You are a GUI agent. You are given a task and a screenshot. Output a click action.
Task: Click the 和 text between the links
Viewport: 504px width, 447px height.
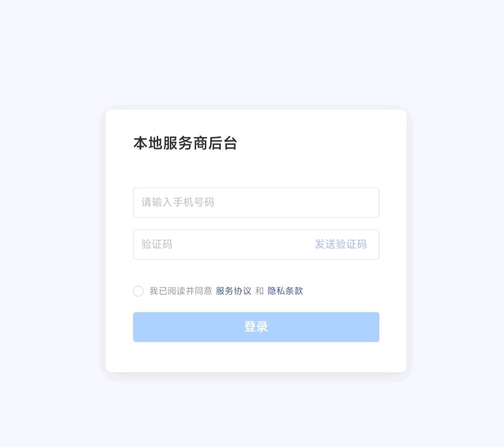(259, 291)
